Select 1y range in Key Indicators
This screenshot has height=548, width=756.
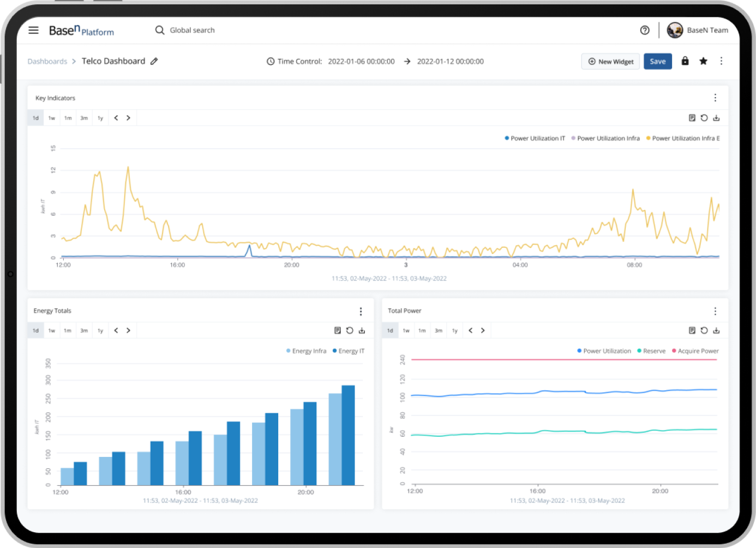pyautogui.click(x=100, y=118)
